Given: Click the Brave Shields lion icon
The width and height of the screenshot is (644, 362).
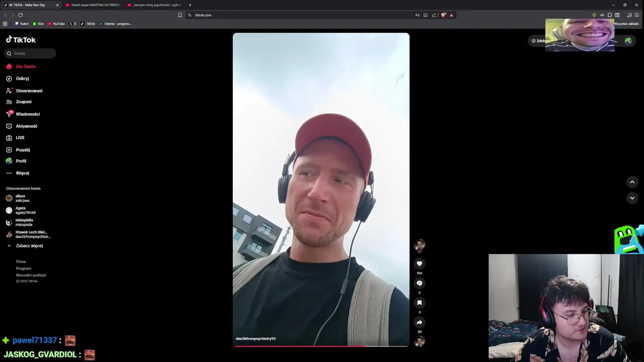Looking at the screenshot, I should click(x=443, y=15).
